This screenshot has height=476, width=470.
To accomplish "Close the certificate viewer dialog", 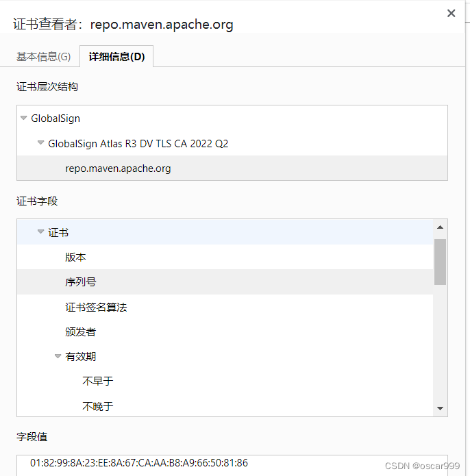I will coord(452,13).
